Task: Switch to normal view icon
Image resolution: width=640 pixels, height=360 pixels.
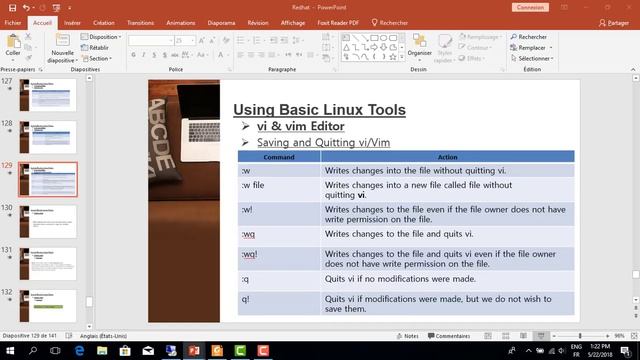Action: click(x=488, y=336)
